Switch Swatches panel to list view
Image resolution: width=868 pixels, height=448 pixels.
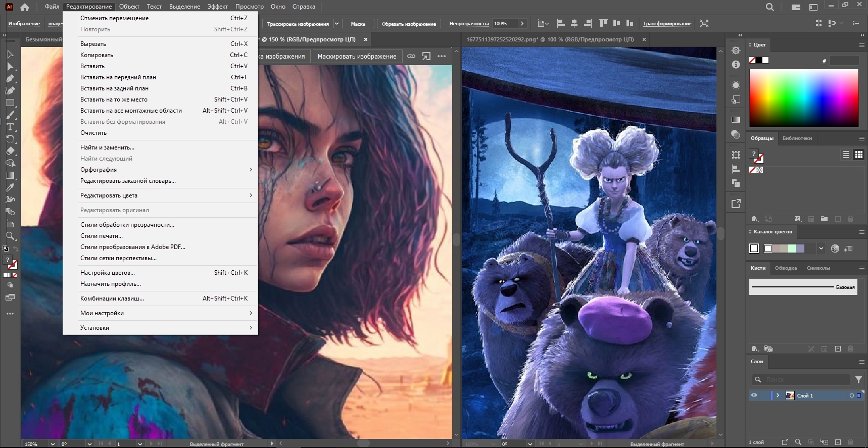pos(846,155)
